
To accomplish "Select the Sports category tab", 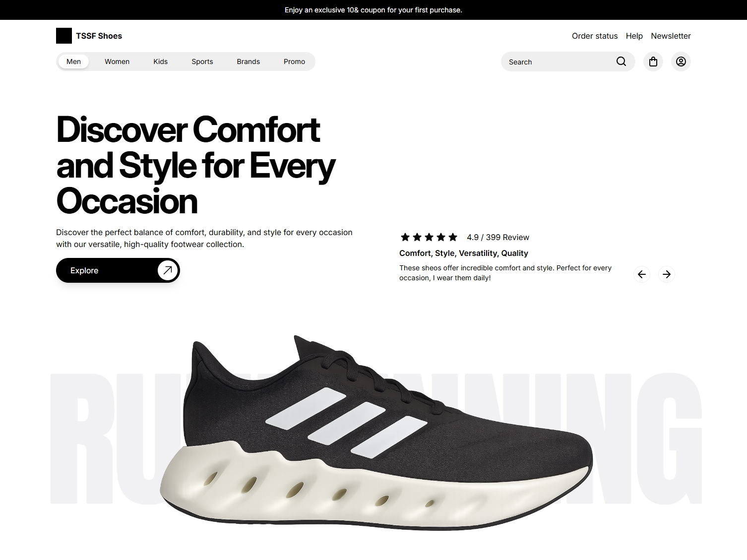I will [202, 62].
